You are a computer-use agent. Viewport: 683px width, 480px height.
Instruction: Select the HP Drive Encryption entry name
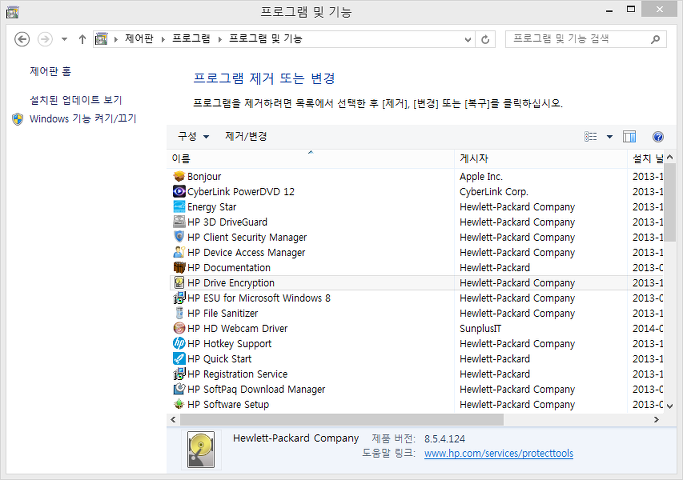pyautogui.click(x=231, y=283)
